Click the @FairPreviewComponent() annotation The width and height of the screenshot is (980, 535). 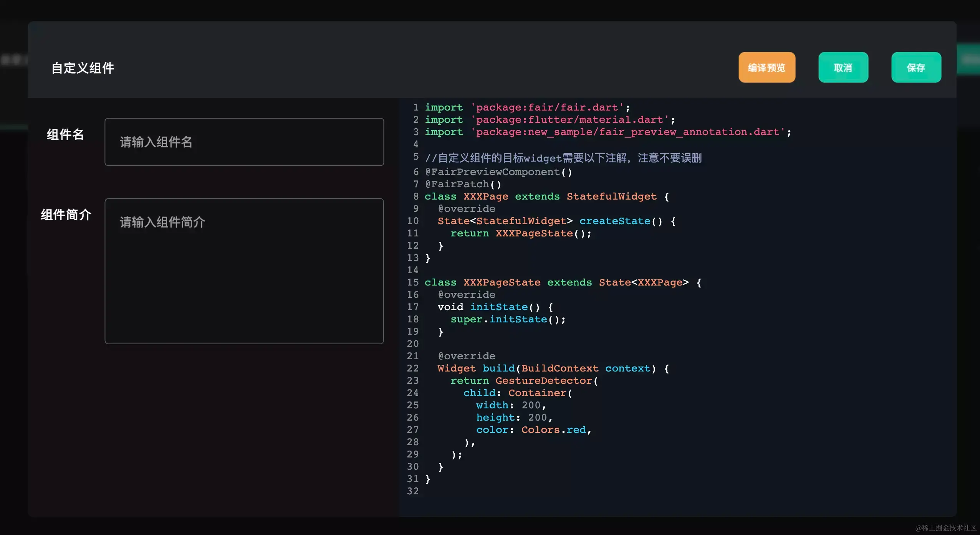click(x=498, y=172)
